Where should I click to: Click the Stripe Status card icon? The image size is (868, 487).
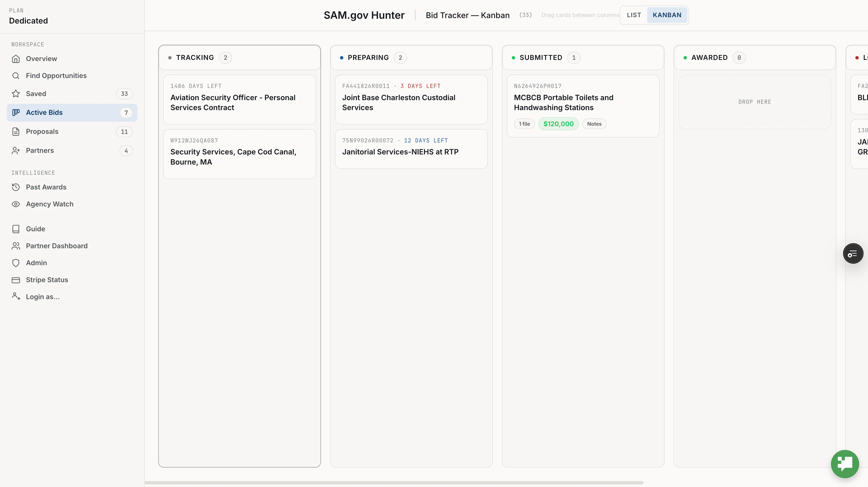pyautogui.click(x=16, y=280)
